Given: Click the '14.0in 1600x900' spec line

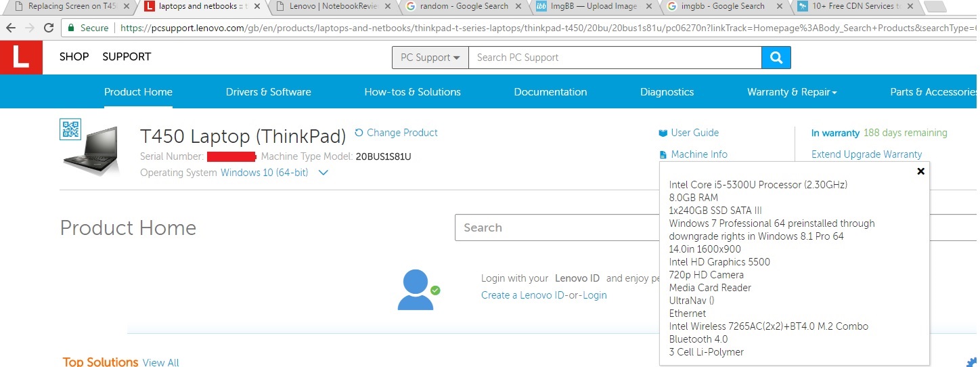Looking at the screenshot, I should (705, 249).
